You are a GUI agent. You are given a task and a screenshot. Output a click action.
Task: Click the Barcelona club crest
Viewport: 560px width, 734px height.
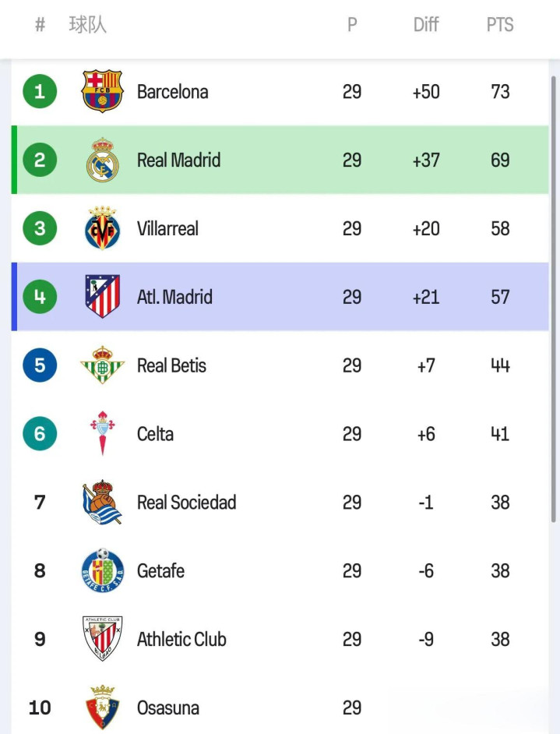point(103,91)
